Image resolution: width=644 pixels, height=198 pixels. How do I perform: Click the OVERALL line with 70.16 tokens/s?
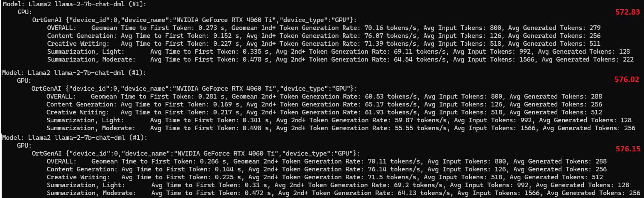click(x=324, y=28)
